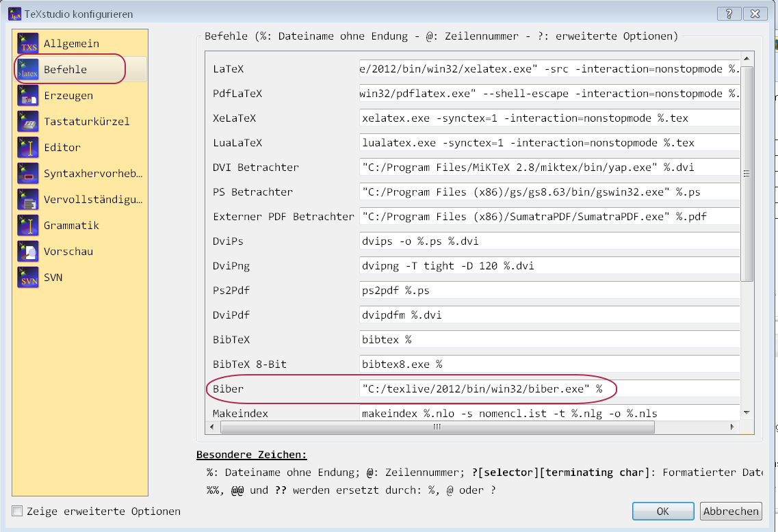Open the Vervollständigung icon

(x=28, y=199)
